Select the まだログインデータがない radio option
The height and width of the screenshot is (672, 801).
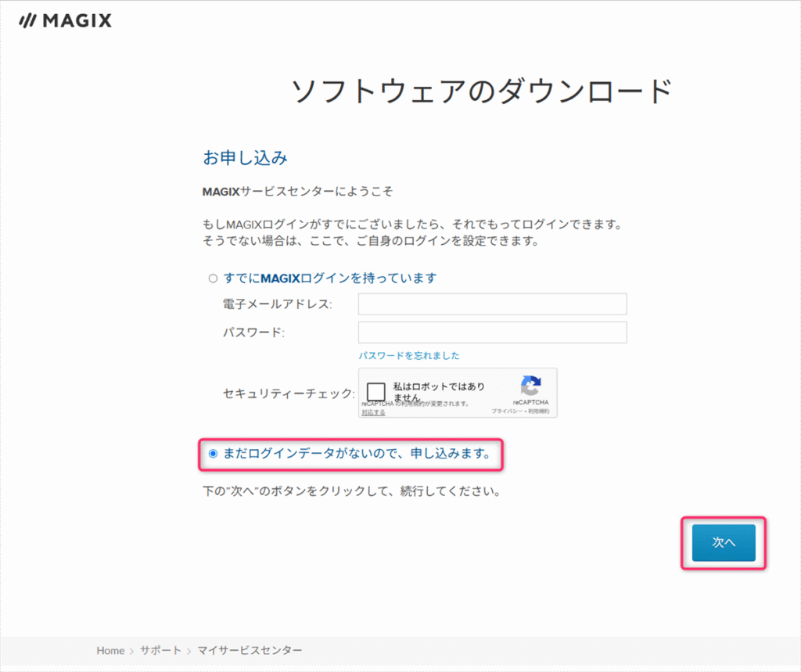pyautogui.click(x=213, y=454)
